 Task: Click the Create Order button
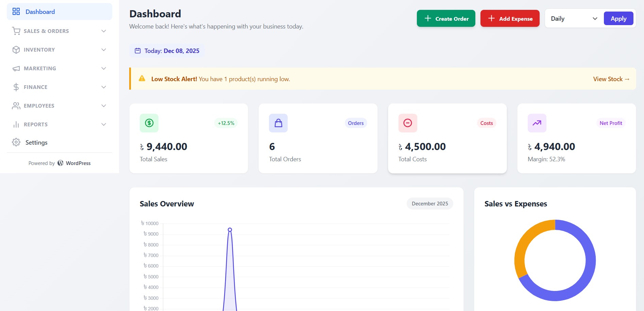pos(446,18)
